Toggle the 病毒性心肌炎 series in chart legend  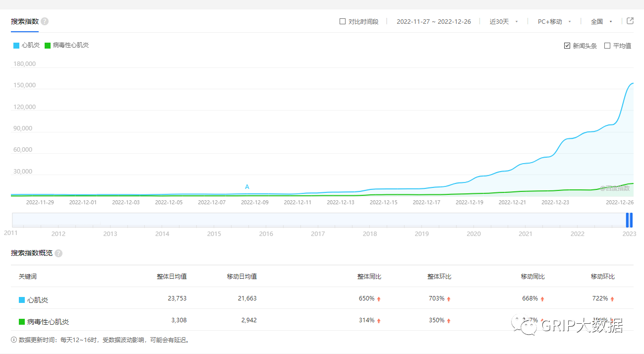[67, 45]
